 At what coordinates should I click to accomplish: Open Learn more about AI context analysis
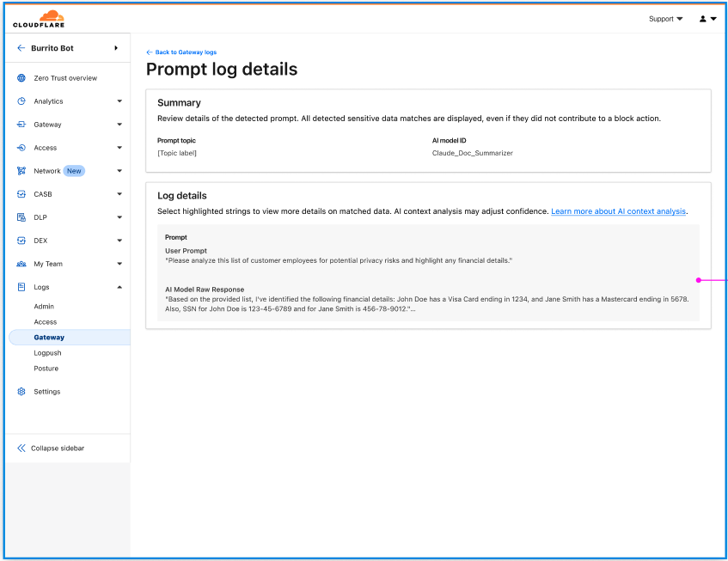coord(619,211)
